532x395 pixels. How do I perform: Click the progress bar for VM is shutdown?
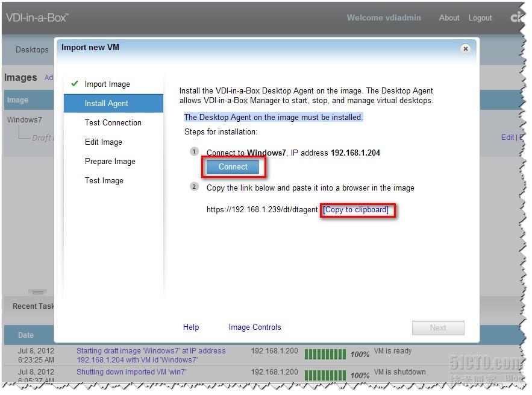click(x=325, y=375)
